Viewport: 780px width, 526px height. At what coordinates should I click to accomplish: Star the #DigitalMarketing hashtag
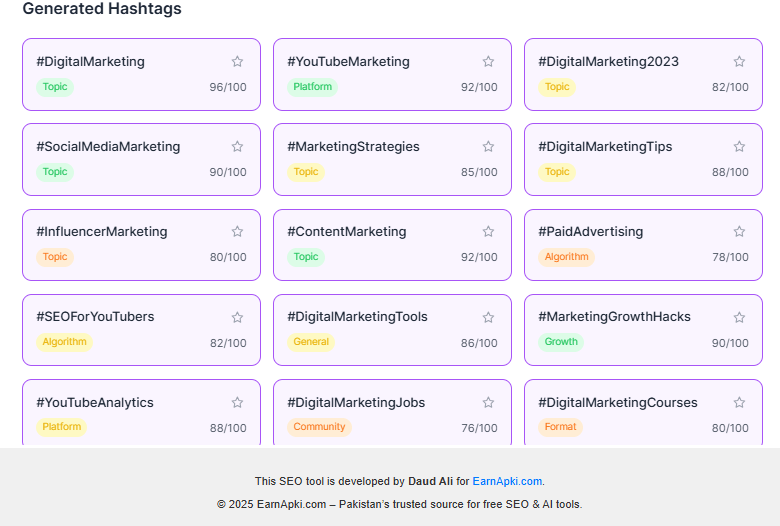(237, 62)
